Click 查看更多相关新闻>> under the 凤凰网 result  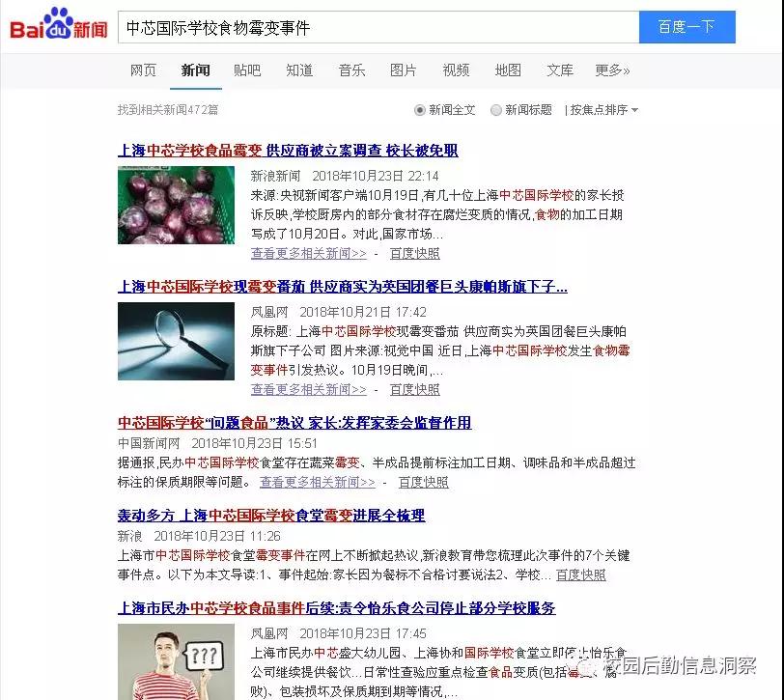tap(309, 389)
